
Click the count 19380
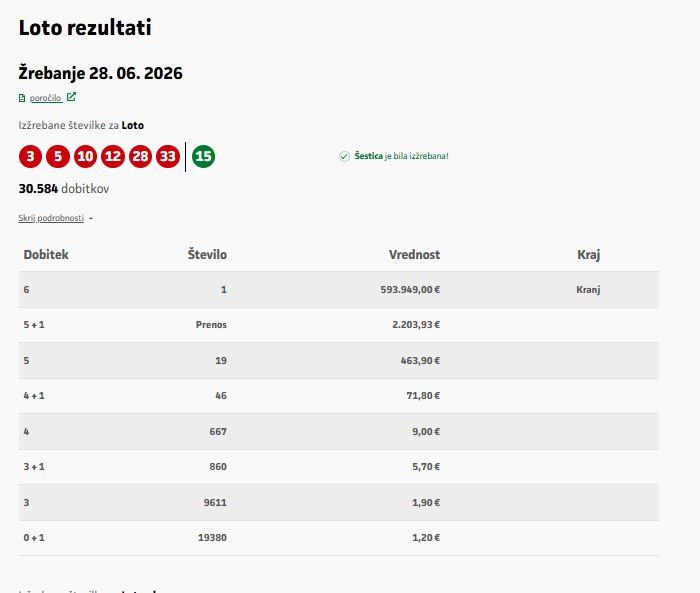point(212,538)
